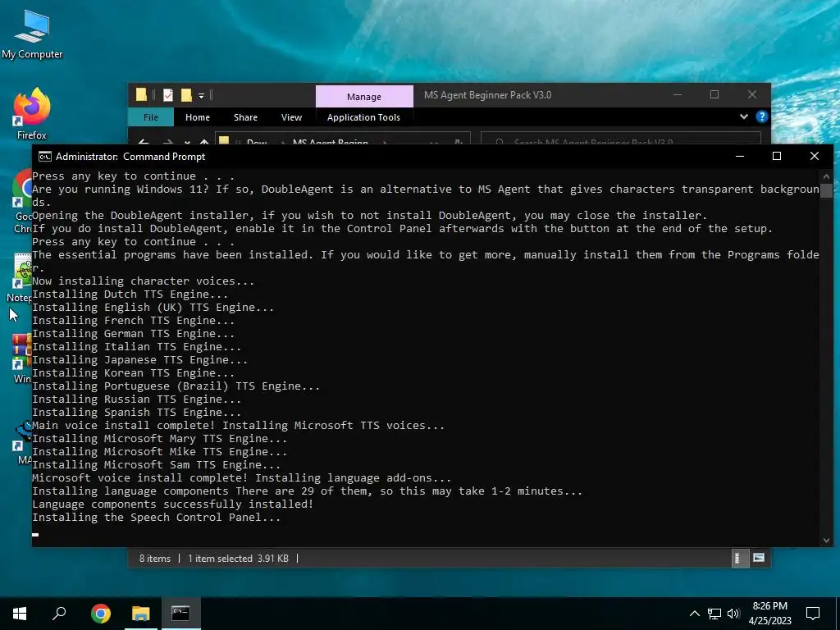Click the Command Prompt scrollbar down arrow
Screen dimensions: 840x630
point(826,541)
